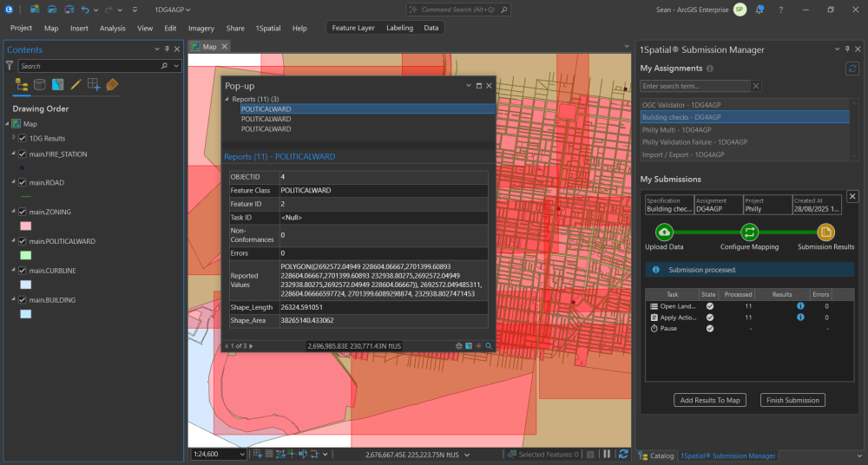Click the Finish Submission button

pos(792,400)
